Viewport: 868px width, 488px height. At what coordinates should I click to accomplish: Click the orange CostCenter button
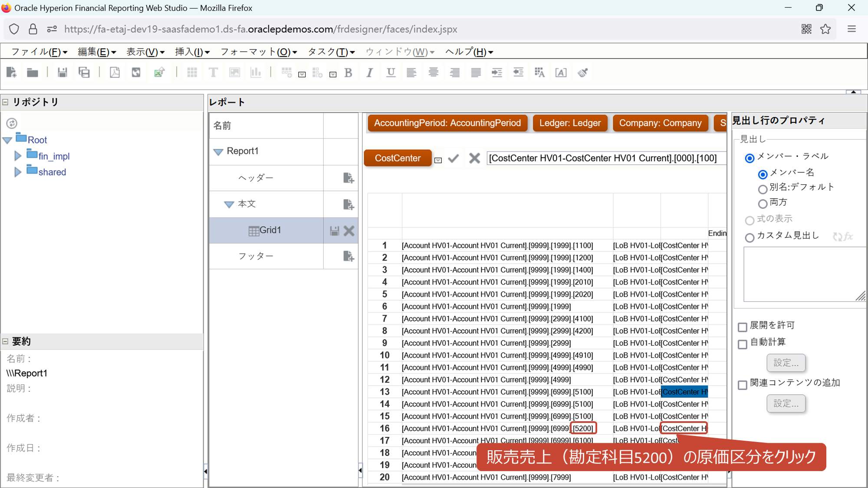click(x=398, y=158)
